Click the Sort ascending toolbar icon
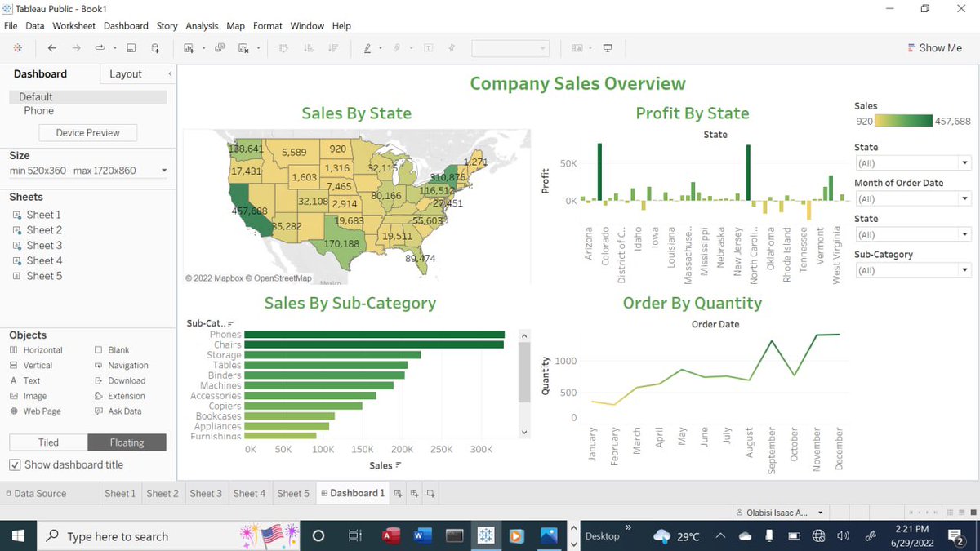 point(308,48)
